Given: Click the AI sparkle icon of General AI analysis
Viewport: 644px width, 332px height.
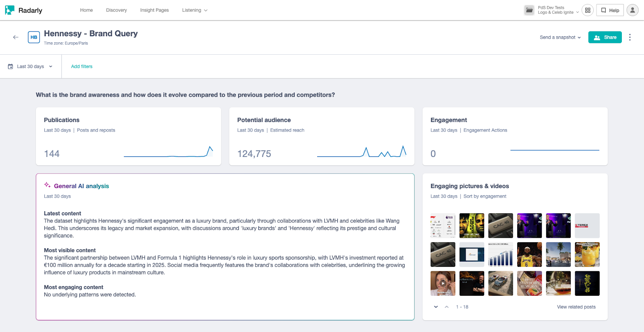Looking at the screenshot, I should coord(47,185).
